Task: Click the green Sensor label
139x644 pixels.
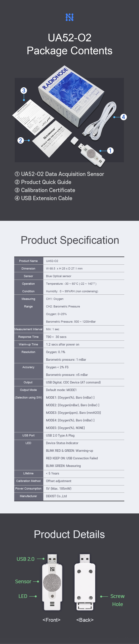Action: pyautogui.click(x=23, y=582)
